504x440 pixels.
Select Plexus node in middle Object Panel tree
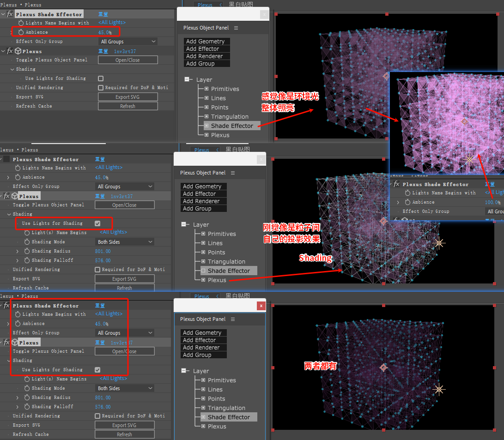(217, 280)
